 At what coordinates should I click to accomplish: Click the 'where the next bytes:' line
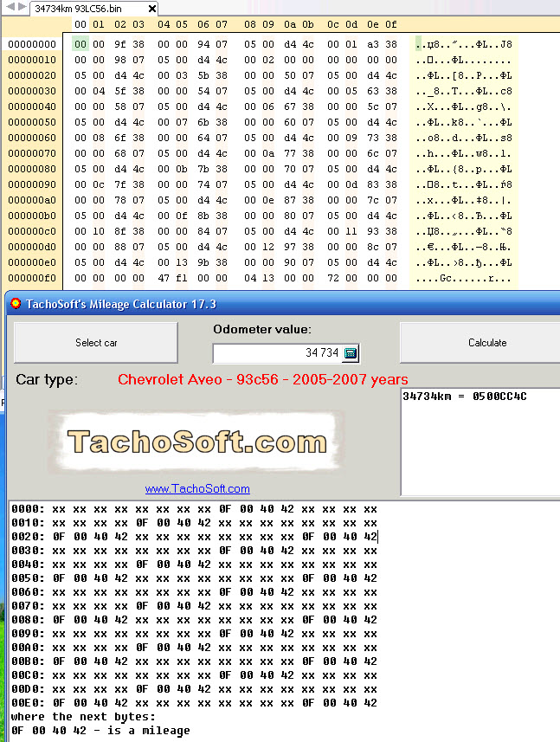pos(83,717)
